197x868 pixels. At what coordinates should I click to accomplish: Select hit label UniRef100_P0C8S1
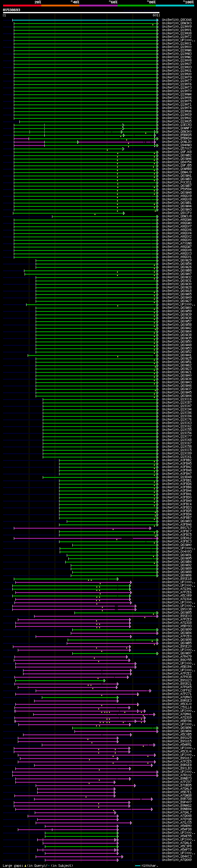177,182
